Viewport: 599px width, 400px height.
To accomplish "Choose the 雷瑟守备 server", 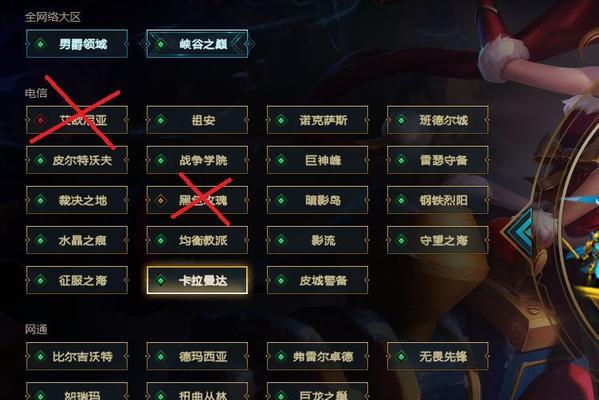I will click(x=438, y=160).
